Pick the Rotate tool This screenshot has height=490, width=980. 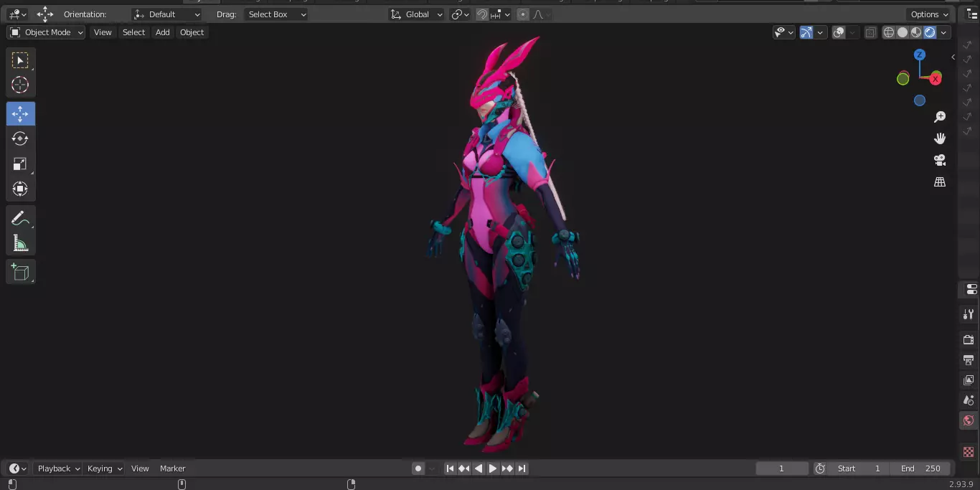pos(20,138)
